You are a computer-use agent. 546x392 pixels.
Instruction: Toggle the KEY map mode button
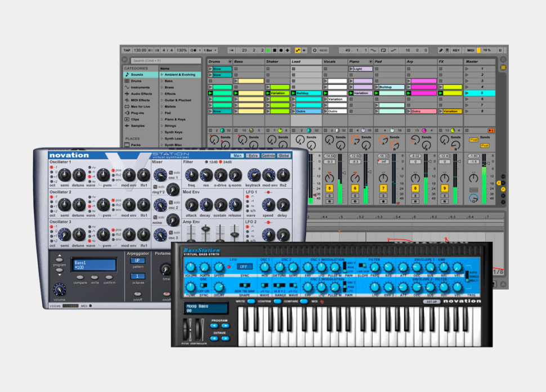(x=456, y=50)
